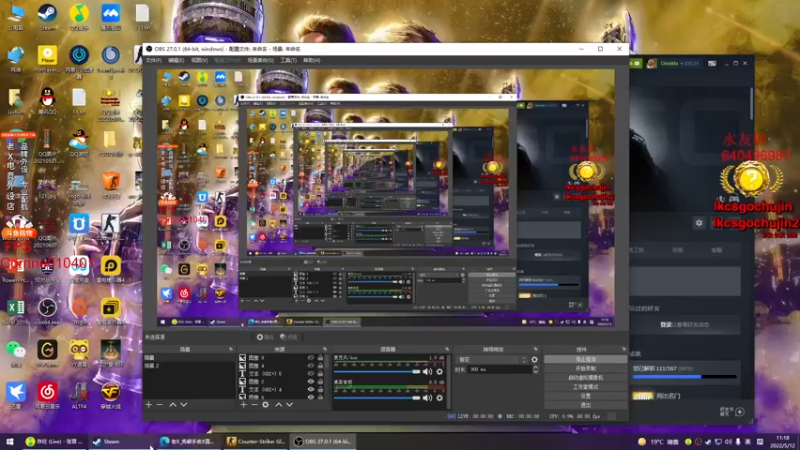Open OBS obs64.exe desktop shortcut

47,311
